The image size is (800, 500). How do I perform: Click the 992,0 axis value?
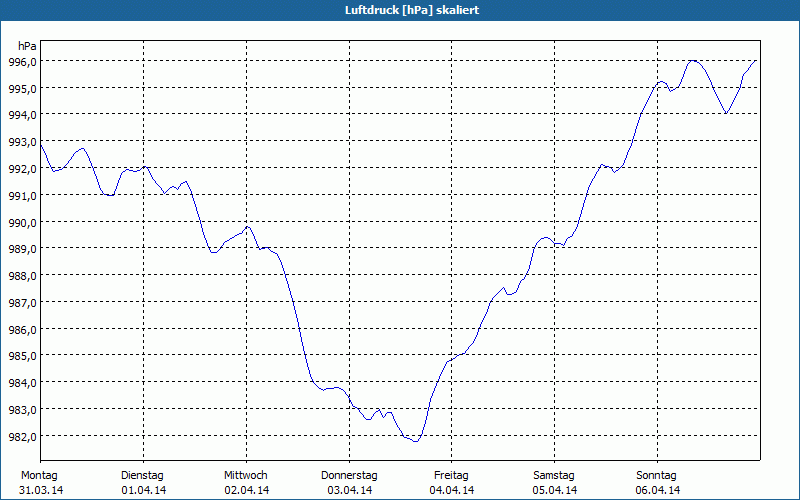(x=23, y=169)
